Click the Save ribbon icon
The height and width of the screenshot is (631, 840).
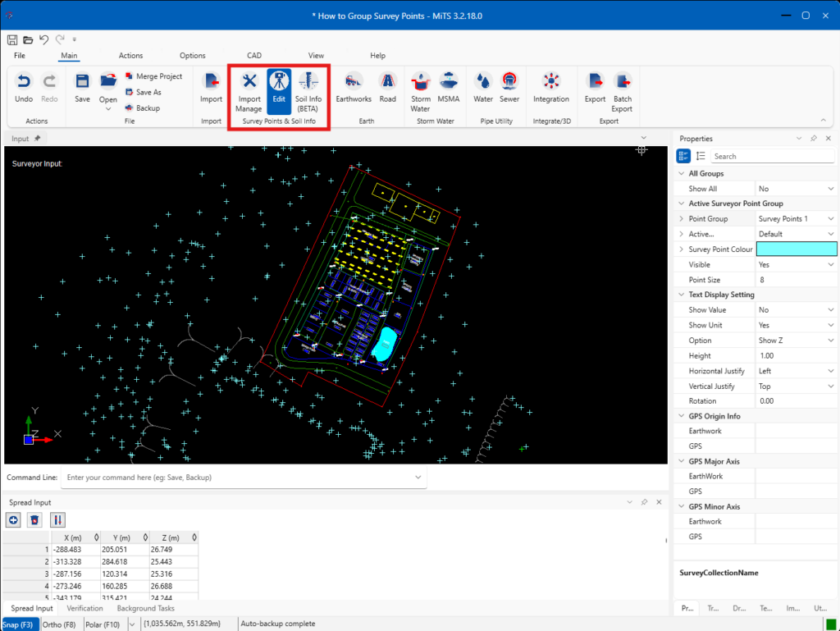(x=82, y=88)
